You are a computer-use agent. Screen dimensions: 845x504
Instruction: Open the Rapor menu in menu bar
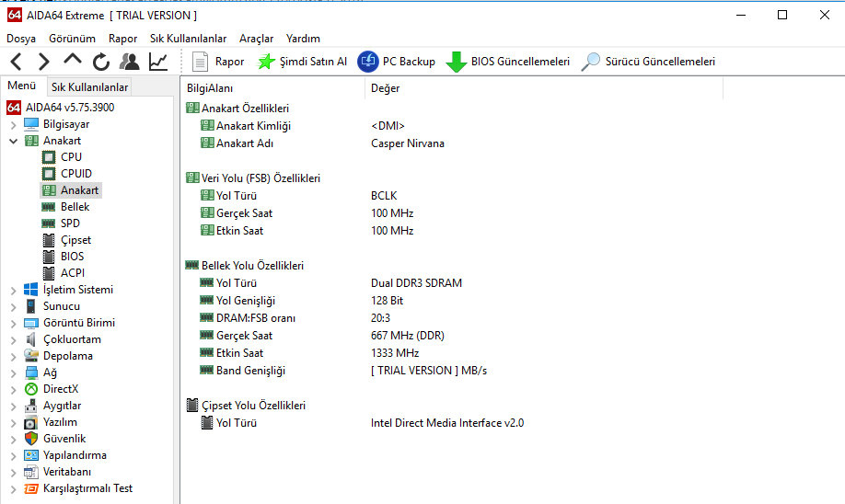[122, 39]
